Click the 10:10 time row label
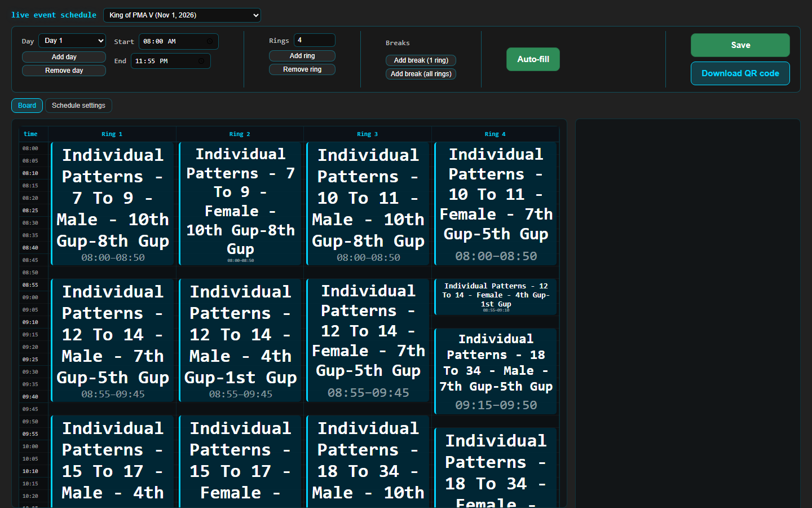The image size is (812, 508). tap(30, 471)
